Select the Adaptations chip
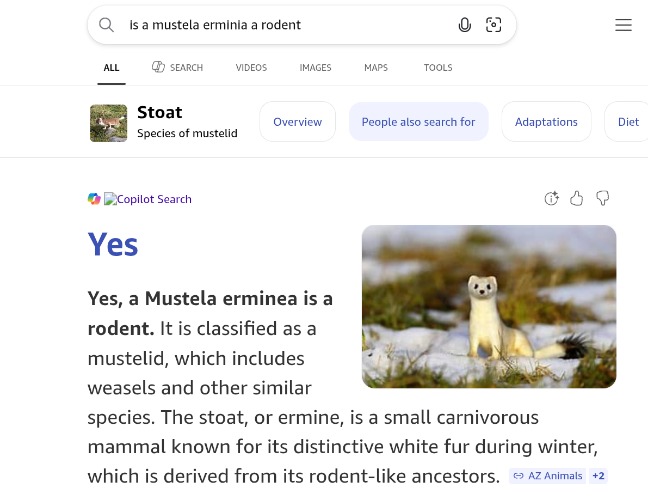The height and width of the screenshot is (500, 648). pyautogui.click(x=546, y=122)
